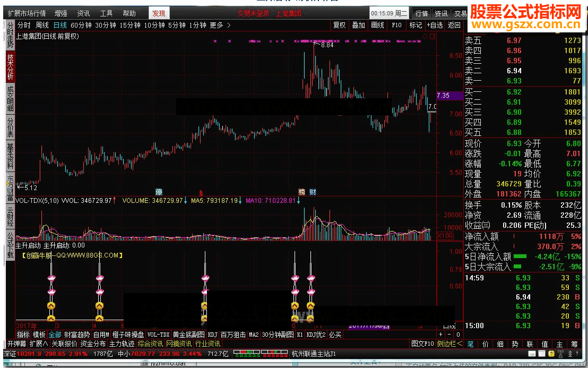Open 分时走势 side tab
This screenshot has width=588, height=368.
pyautogui.click(x=10, y=35)
